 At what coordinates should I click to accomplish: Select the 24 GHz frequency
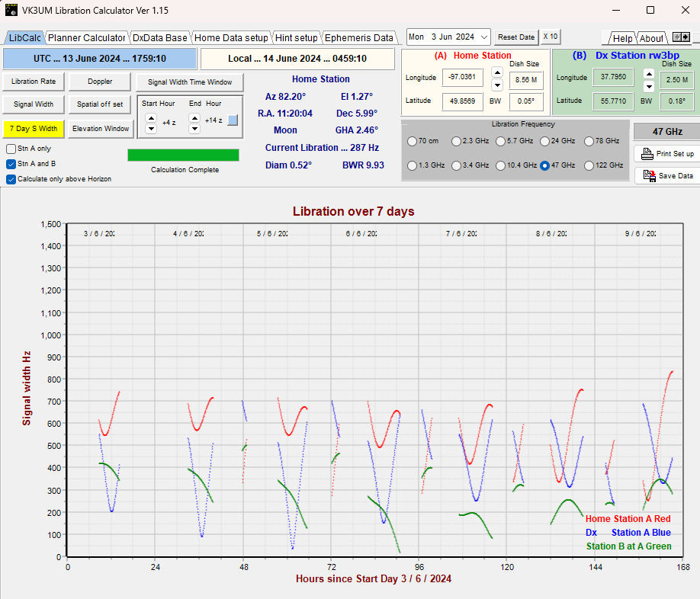(x=544, y=142)
